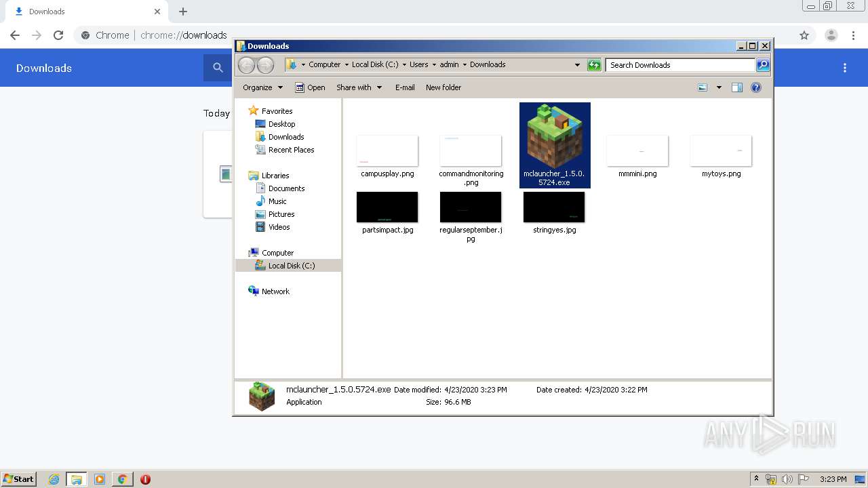This screenshot has height=488, width=868.
Task: Click Chrome back navigation arrow
Action: pos(15,35)
